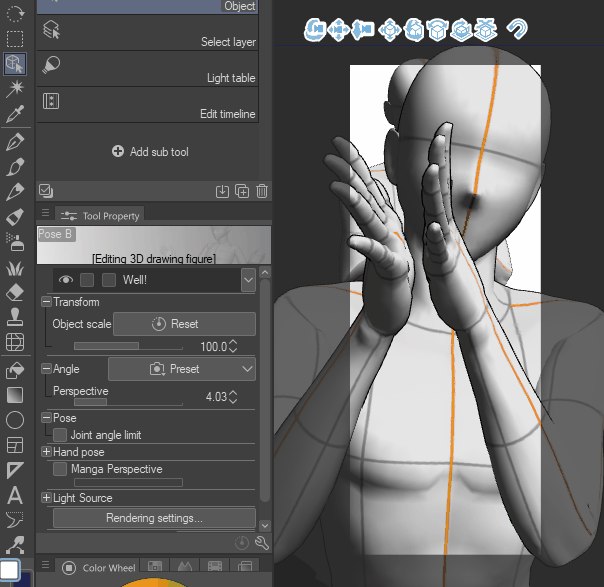Select the Ruler tool
Image resolution: width=604 pixels, height=587 pixels.
(15, 470)
